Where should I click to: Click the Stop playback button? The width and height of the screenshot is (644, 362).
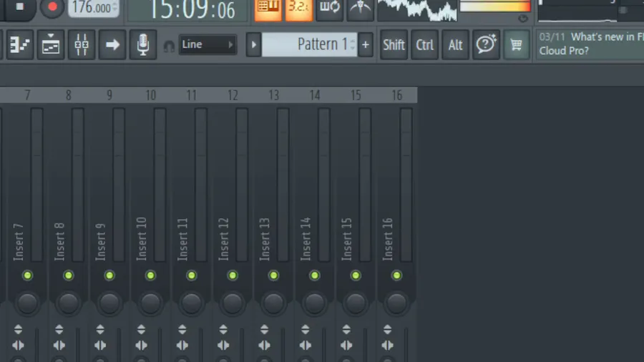click(19, 7)
